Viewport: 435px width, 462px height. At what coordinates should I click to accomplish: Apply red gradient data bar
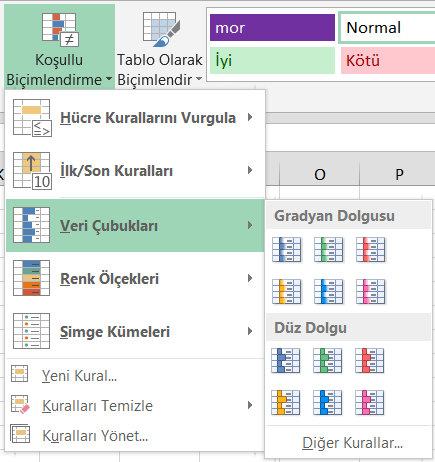coord(371,250)
